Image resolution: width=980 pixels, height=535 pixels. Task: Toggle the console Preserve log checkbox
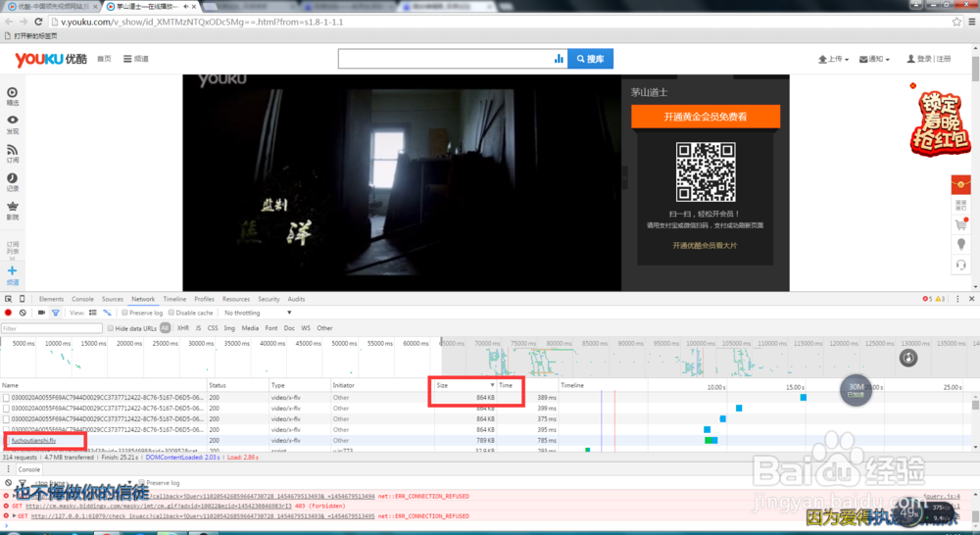pyautogui.click(x=142, y=482)
